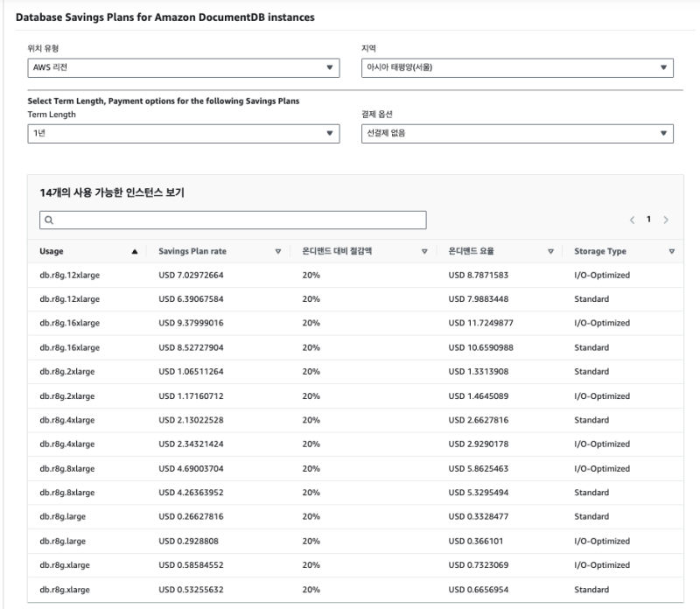The height and width of the screenshot is (609, 700).
Task: Go to previous page chevron
Action: coord(632,220)
